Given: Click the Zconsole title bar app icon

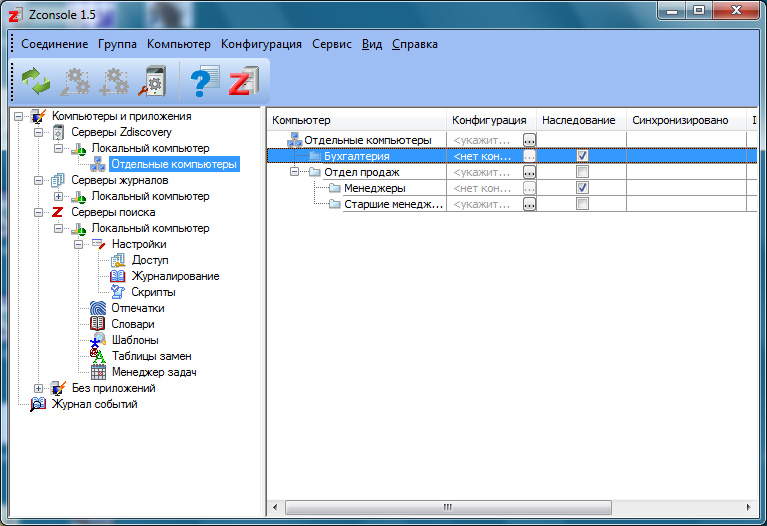Looking at the screenshot, I should tap(14, 15).
